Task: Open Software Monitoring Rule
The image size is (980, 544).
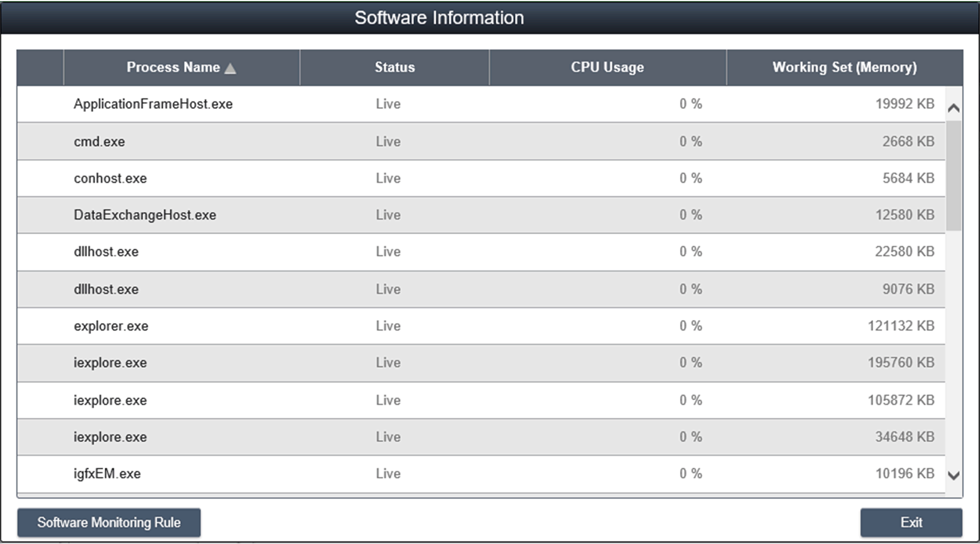Action: click(109, 523)
